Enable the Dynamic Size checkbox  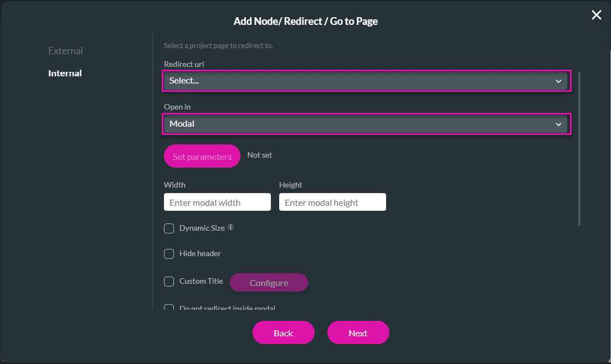[x=169, y=228]
